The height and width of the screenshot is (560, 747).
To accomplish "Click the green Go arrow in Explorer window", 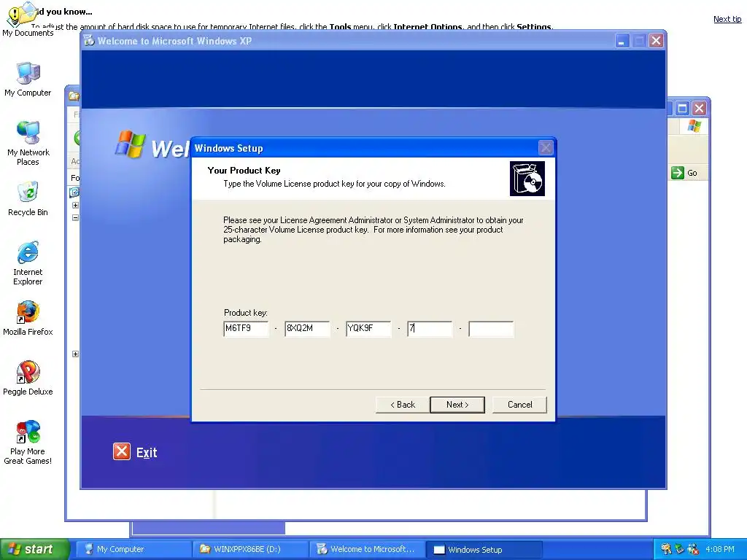I will (677, 173).
